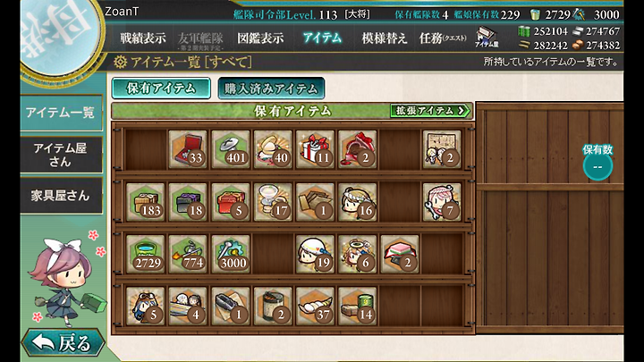Click the canned food item showing 14

click(x=357, y=307)
